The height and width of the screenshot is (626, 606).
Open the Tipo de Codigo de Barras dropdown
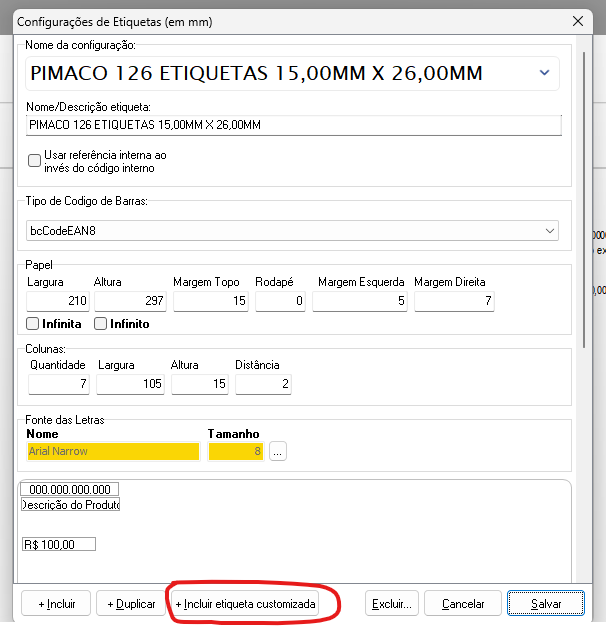coord(550,231)
